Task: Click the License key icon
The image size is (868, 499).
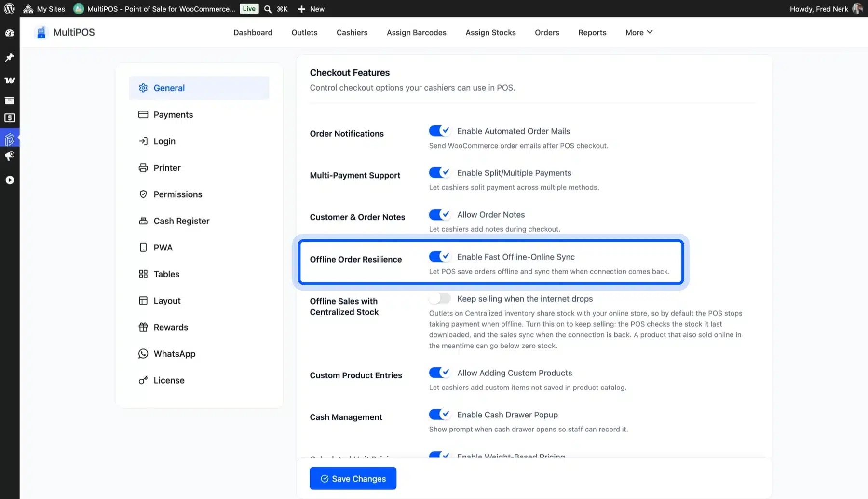Action: (143, 380)
